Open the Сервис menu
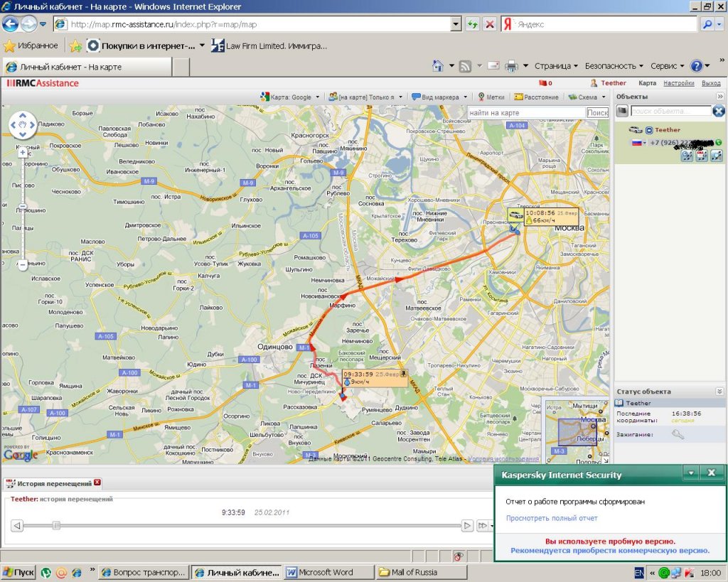Image resolution: width=728 pixels, height=582 pixels. 667,66
